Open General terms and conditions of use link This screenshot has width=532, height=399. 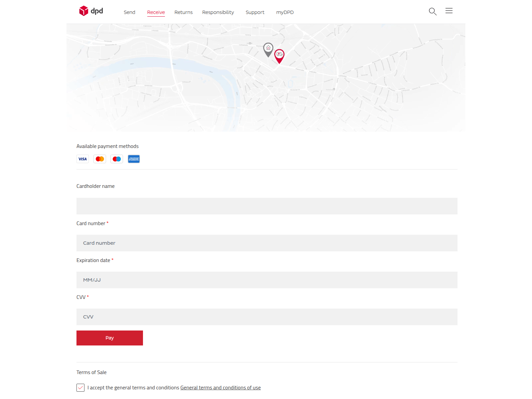click(220, 388)
